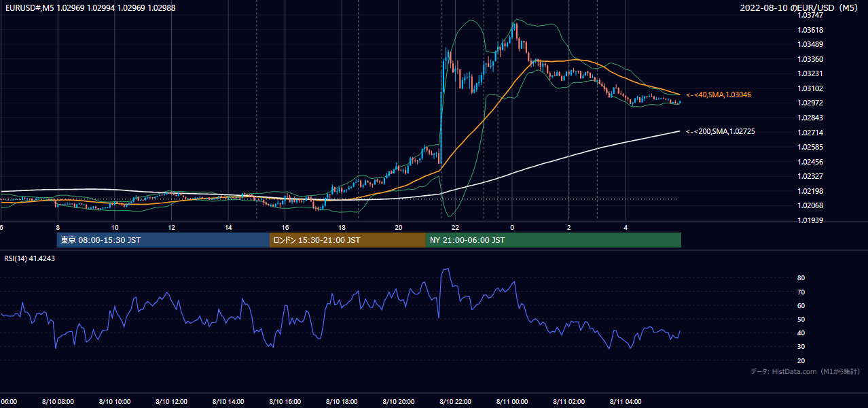
Task: Click hour label 12 under price chart
Action: (x=171, y=228)
